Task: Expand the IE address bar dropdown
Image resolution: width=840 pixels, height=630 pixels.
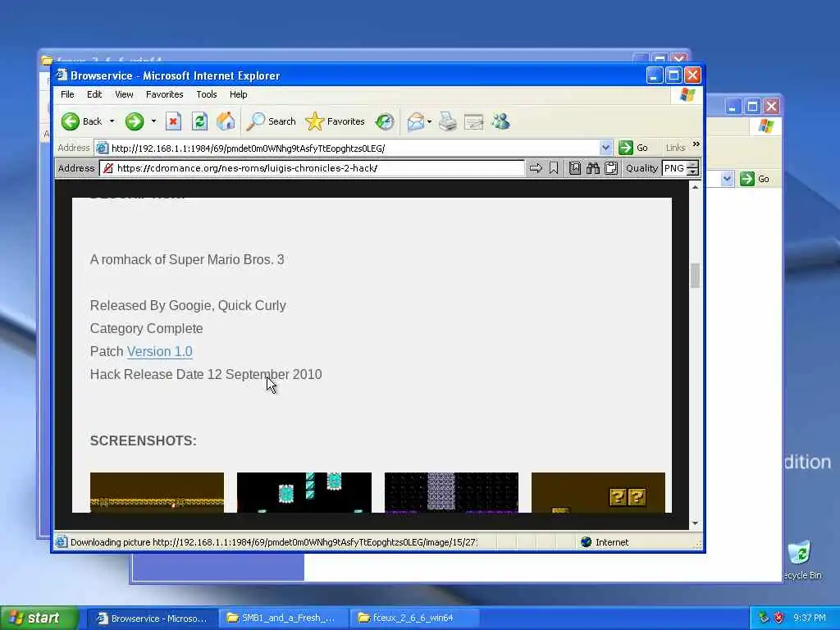Action: coord(605,148)
